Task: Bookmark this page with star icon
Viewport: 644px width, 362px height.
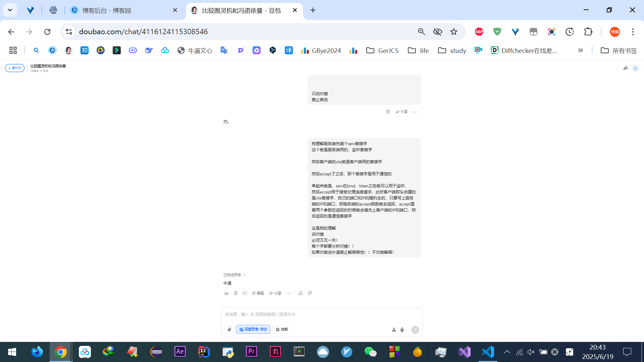Action: 454,32
